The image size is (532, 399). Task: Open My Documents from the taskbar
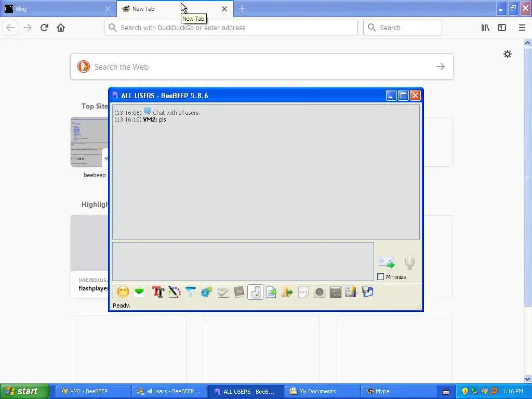[x=322, y=391]
